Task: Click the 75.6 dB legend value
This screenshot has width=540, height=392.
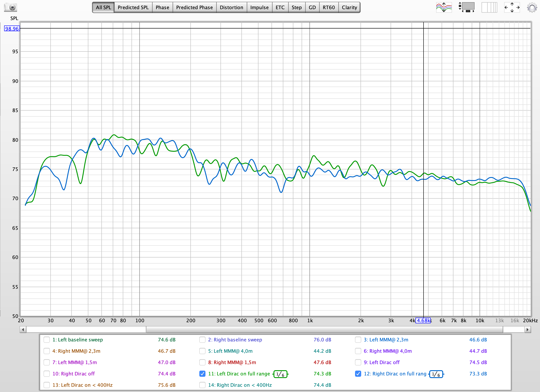Action: 167,385
